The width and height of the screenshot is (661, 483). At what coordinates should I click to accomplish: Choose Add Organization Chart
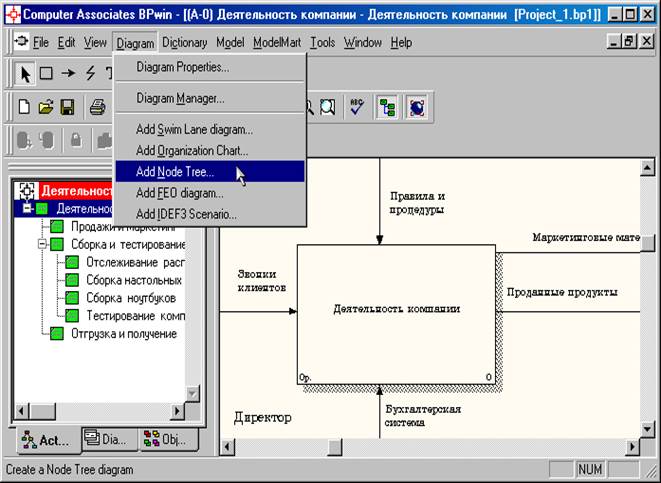click(x=210, y=151)
